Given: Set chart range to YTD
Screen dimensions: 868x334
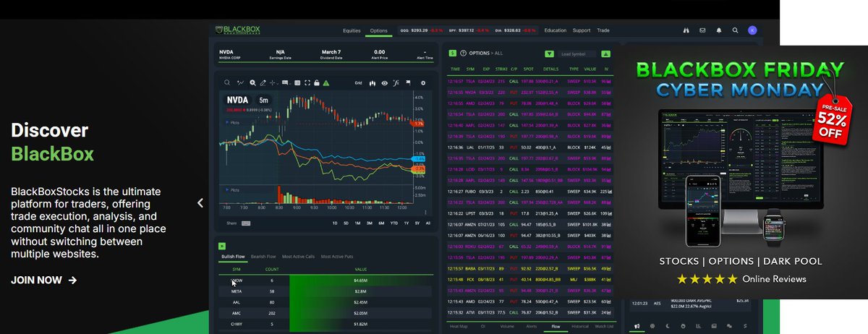Looking at the screenshot, I should point(393,223).
